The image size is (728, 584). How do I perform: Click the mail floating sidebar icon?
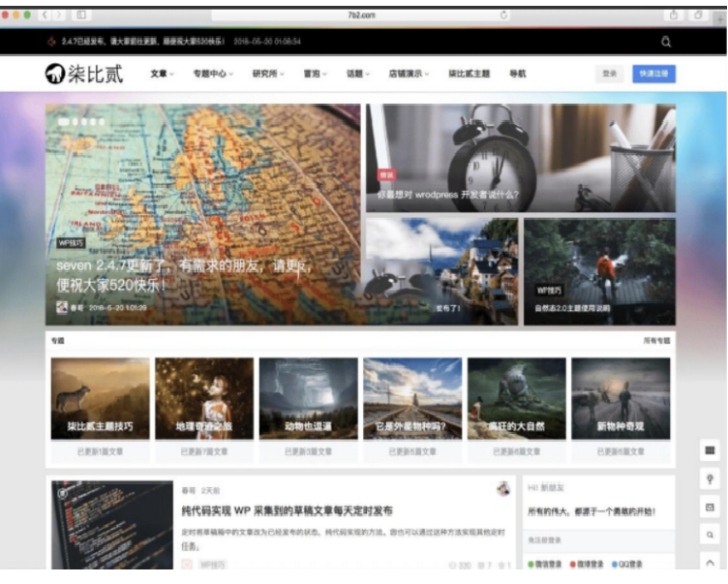[710, 507]
